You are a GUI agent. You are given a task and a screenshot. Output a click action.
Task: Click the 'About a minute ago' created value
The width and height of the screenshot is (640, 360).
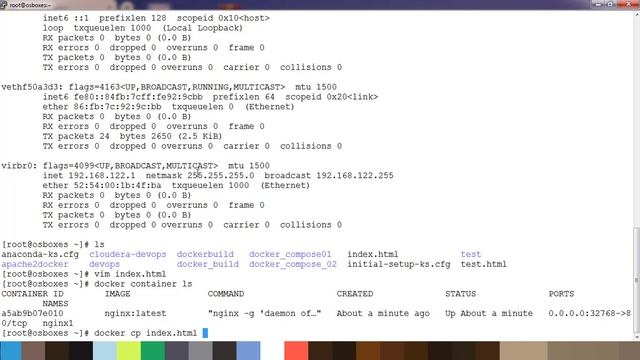tap(383, 313)
